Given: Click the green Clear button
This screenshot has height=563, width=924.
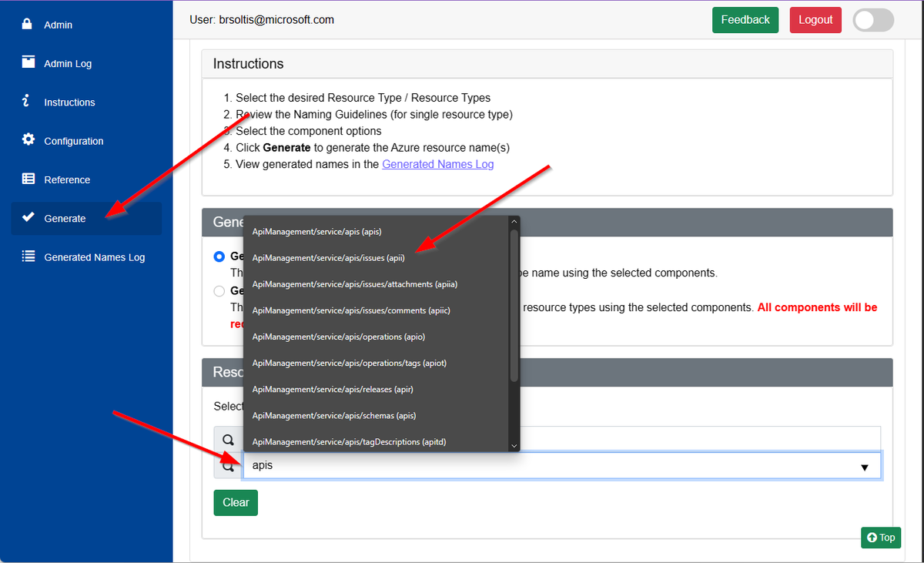Looking at the screenshot, I should pos(236,502).
